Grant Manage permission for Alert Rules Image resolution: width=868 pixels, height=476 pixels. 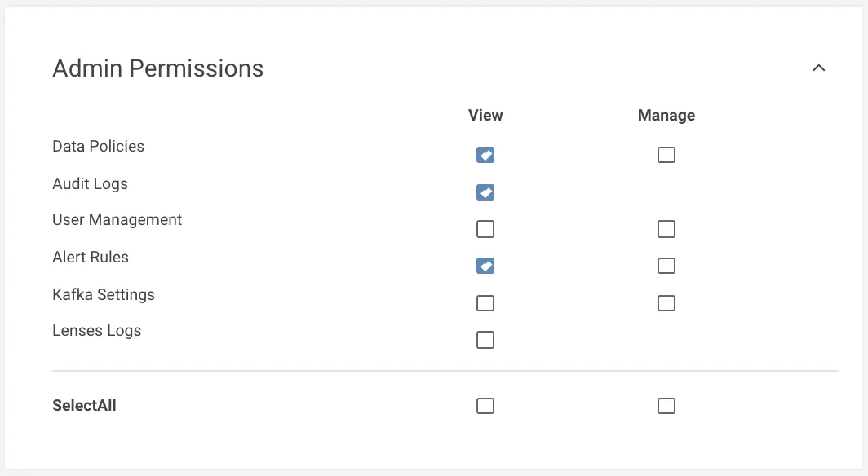coord(666,266)
